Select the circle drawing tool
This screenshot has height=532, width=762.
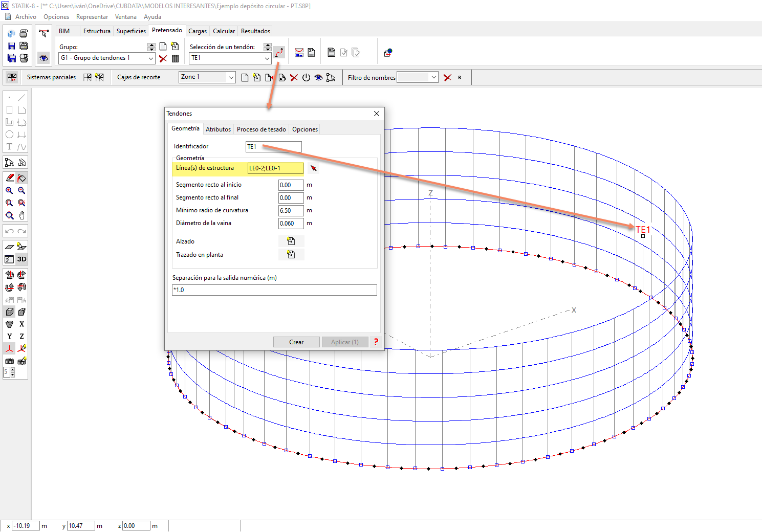coord(9,135)
